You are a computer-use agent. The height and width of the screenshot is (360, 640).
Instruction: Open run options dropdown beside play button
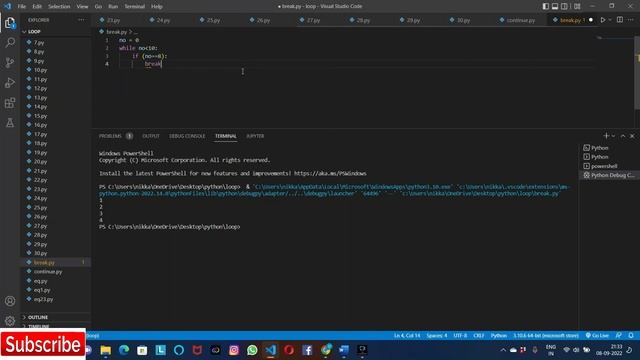point(610,20)
